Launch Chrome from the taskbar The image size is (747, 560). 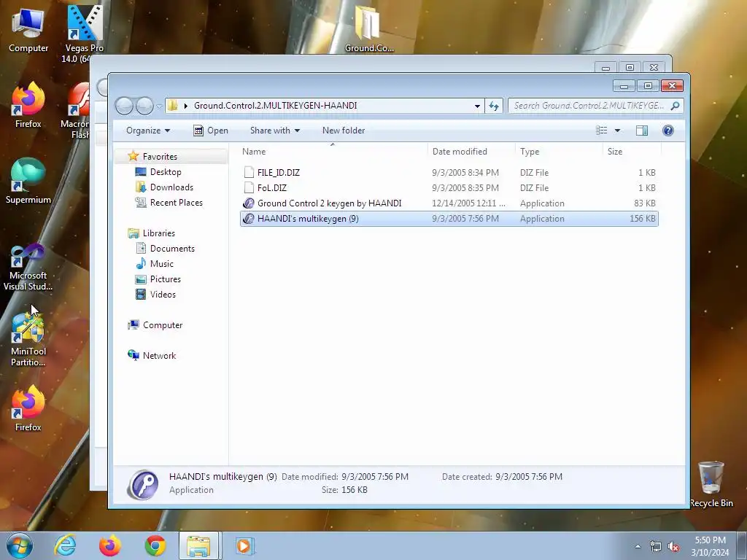tap(155, 545)
